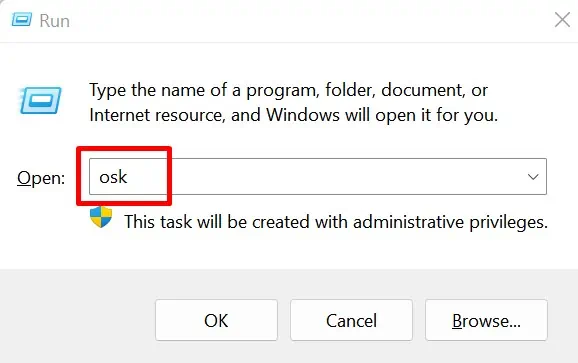The width and height of the screenshot is (578, 363).
Task: Click the 'Open:' field label
Action: (41, 178)
